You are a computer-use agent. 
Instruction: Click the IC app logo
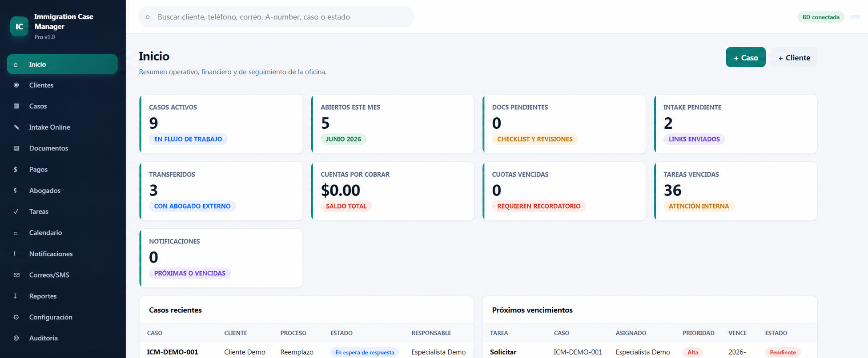tap(19, 26)
